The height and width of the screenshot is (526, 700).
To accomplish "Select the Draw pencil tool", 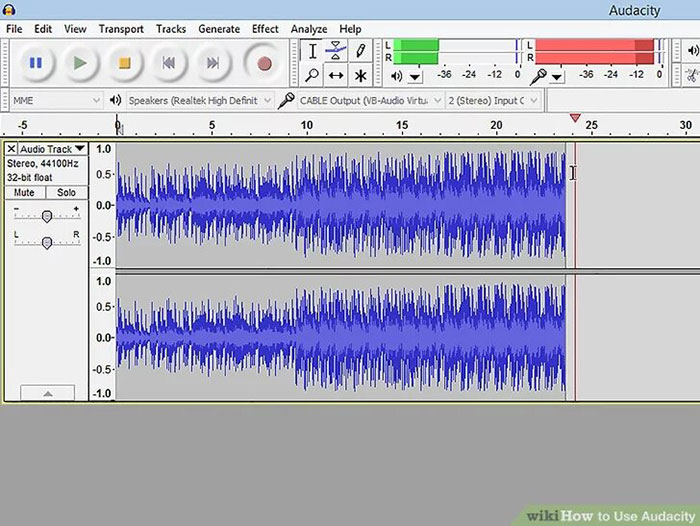I will [360, 51].
